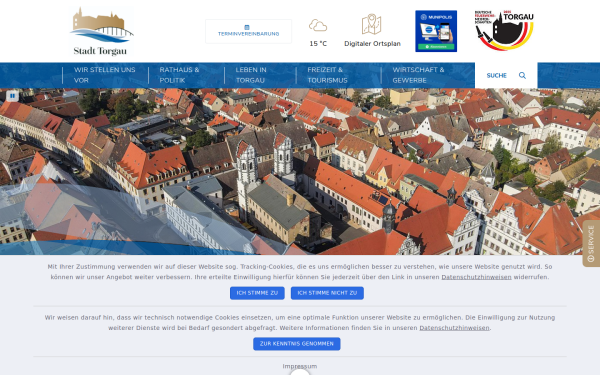Viewport: 600px width, 375px height.
Task: Open the Deutsche Feuerwehr-Meisterschaften Torgau logo
Action: pyautogui.click(x=504, y=31)
